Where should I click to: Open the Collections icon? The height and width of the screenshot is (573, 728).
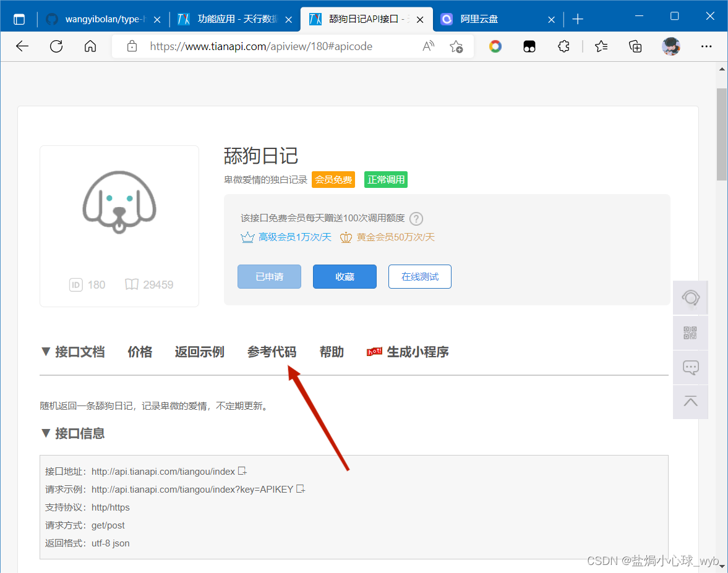[635, 46]
